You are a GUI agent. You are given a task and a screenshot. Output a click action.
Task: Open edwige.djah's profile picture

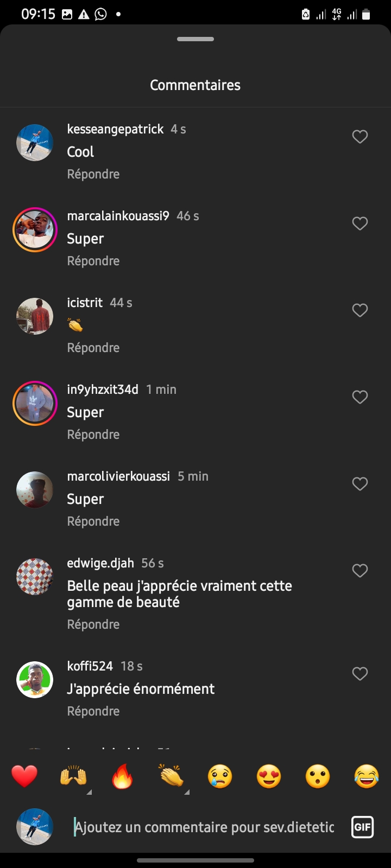[x=35, y=577]
